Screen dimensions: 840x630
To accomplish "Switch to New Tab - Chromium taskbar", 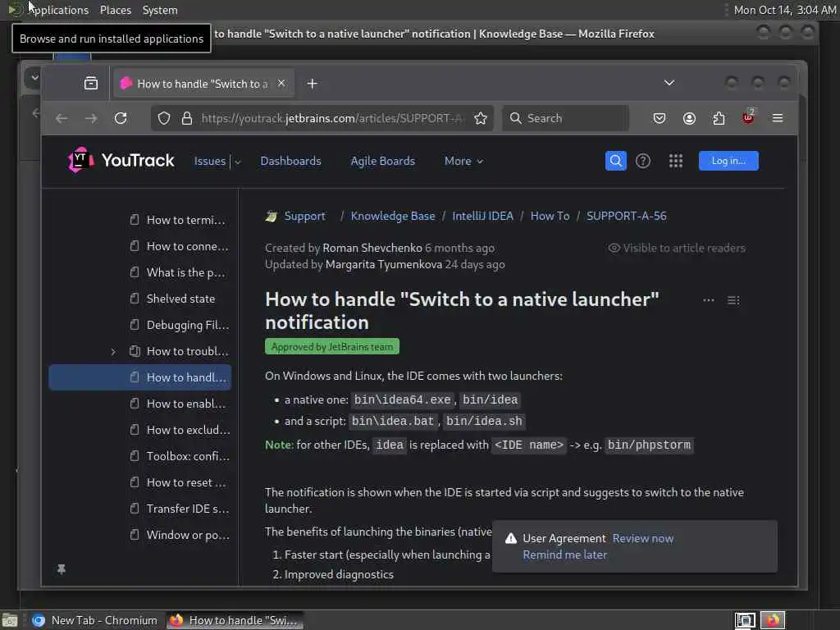I will click(95, 620).
